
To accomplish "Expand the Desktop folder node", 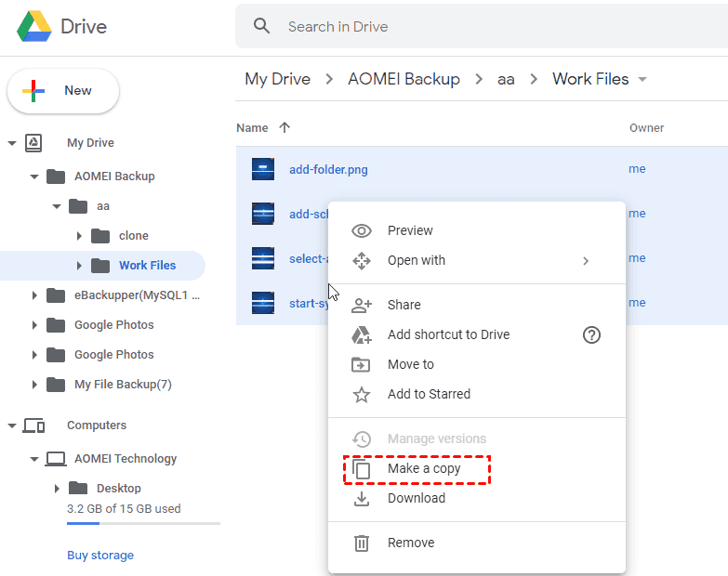I will (57, 489).
